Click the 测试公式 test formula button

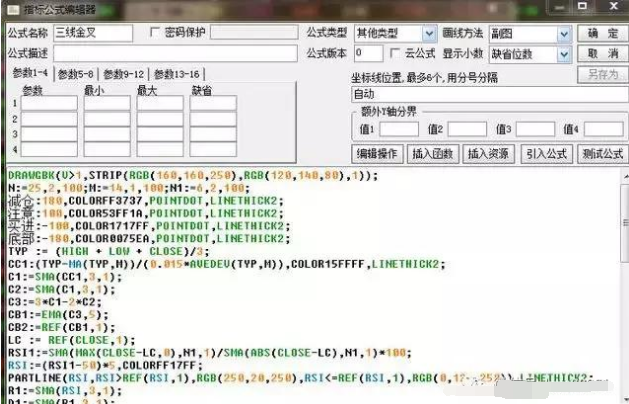tap(603, 154)
